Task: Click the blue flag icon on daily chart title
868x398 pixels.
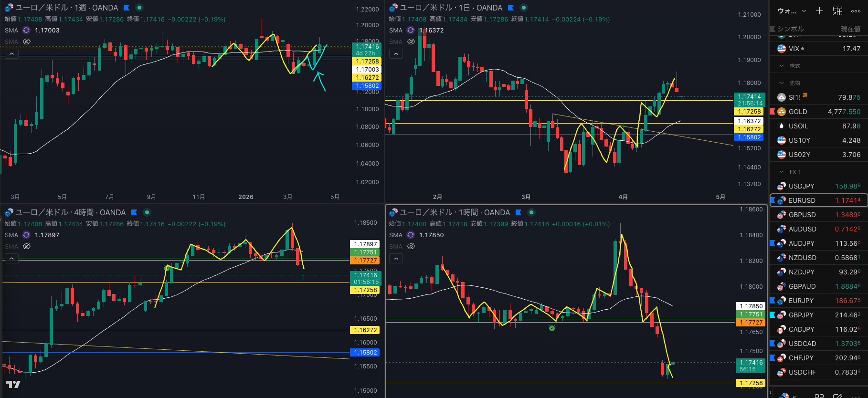Action: coord(511,8)
